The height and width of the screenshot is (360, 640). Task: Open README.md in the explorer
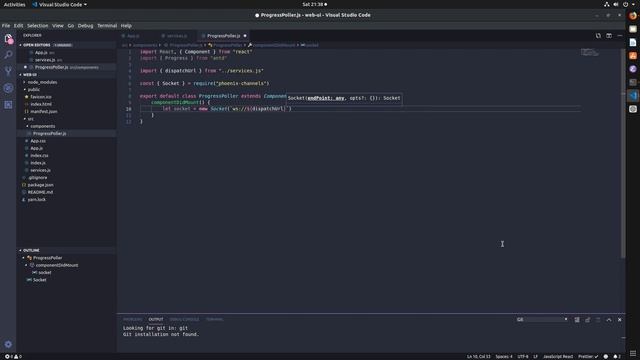point(40,192)
